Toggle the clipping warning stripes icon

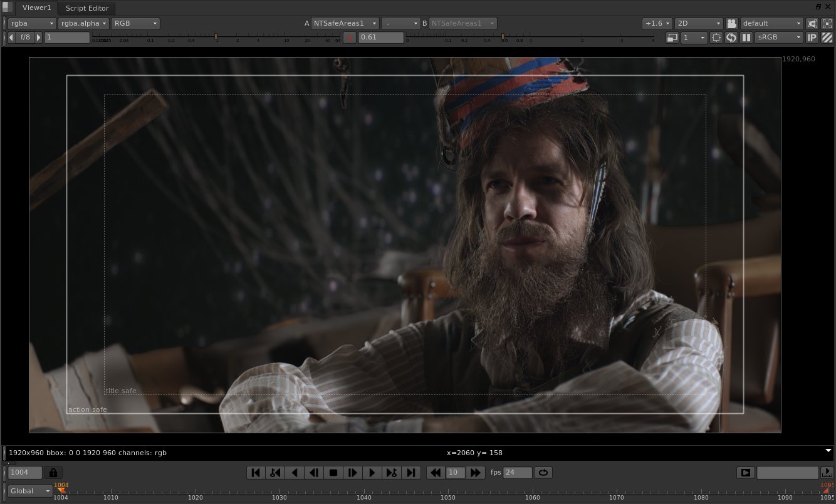coord(827,38)
